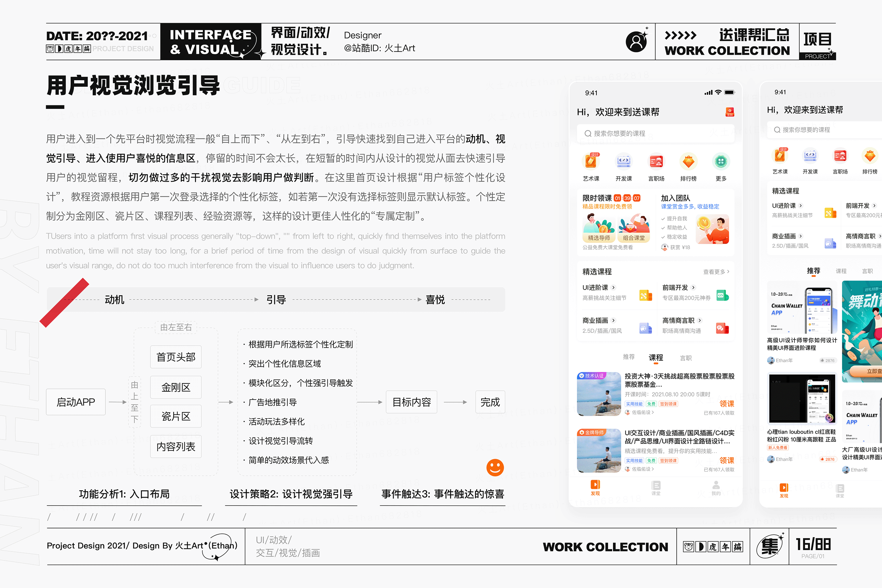
Task: Tap the 提升自我 check item
Action: pos(674,219)
